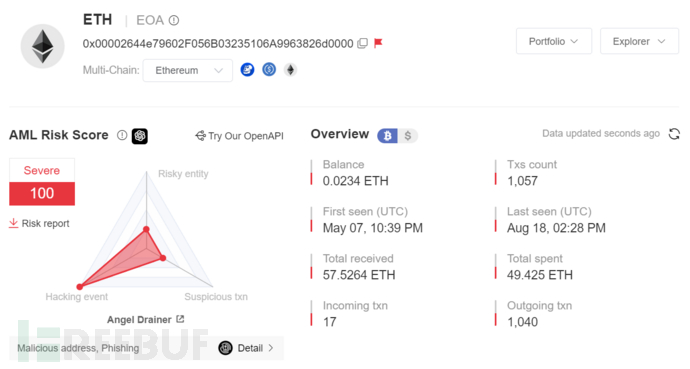Open the Angel Drainer external link

tap(180, 319)
